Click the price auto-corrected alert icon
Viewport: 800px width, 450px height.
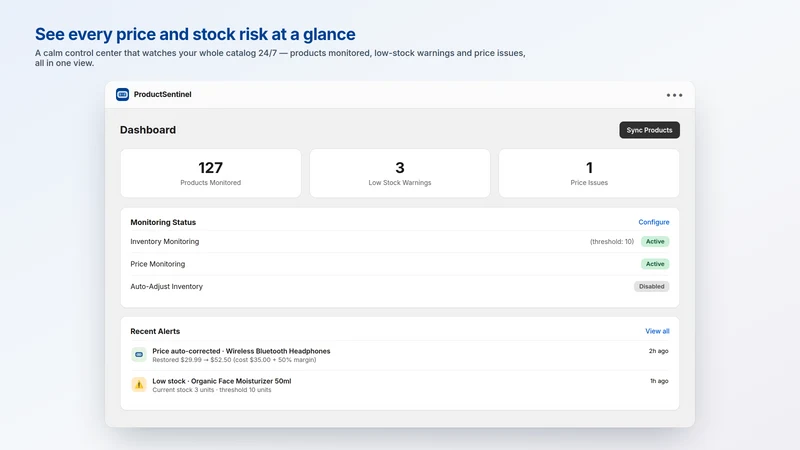pos(139,355)
